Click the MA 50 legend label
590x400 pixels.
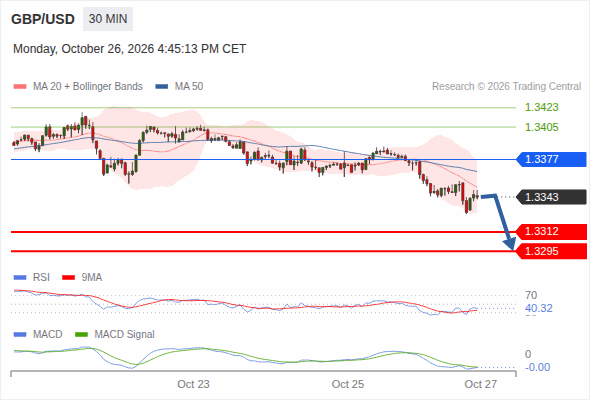(x=189, y=87)
